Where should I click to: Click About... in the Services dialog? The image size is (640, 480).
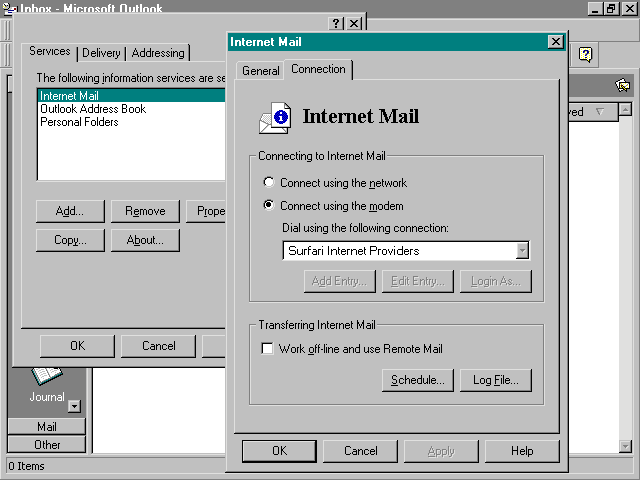click(145, 240)
